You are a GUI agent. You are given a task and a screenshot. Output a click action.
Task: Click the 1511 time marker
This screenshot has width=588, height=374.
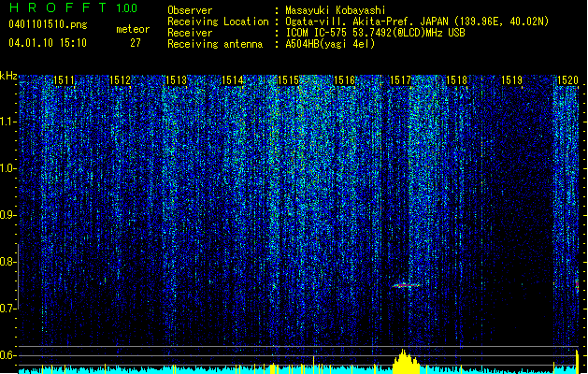tap(64, 80)
